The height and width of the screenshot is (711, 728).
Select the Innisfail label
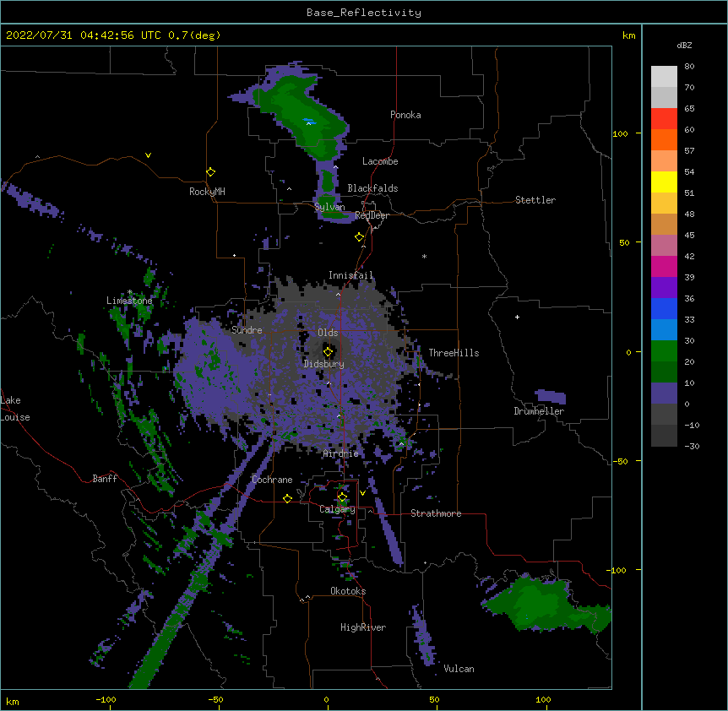[x=350, y=275]
